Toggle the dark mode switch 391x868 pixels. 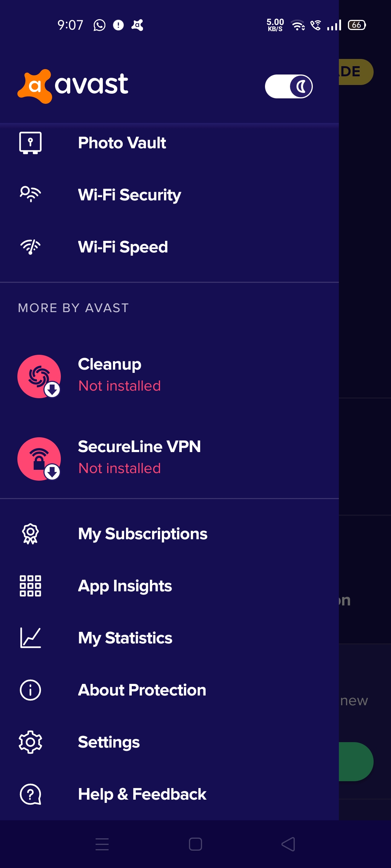[x=289, y=86]
